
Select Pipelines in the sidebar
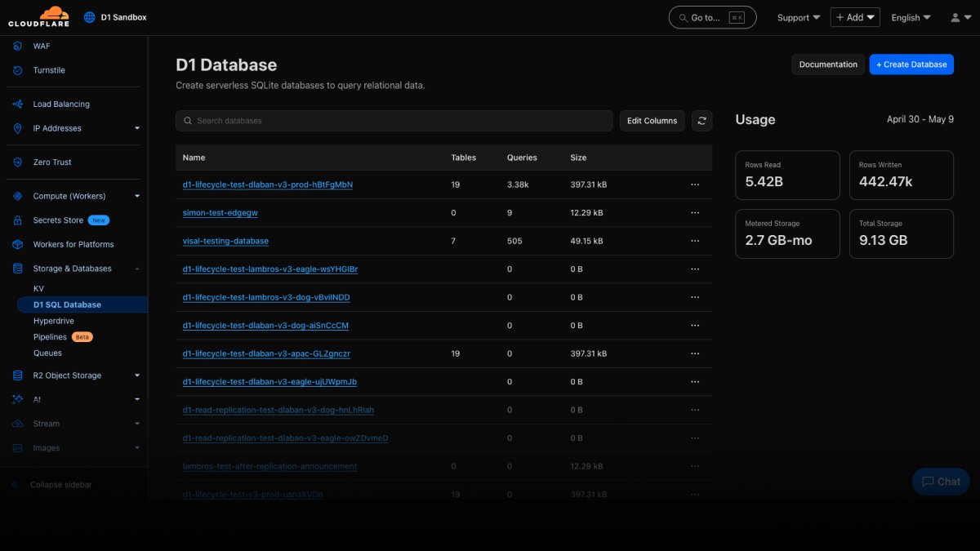coord(50,337)
